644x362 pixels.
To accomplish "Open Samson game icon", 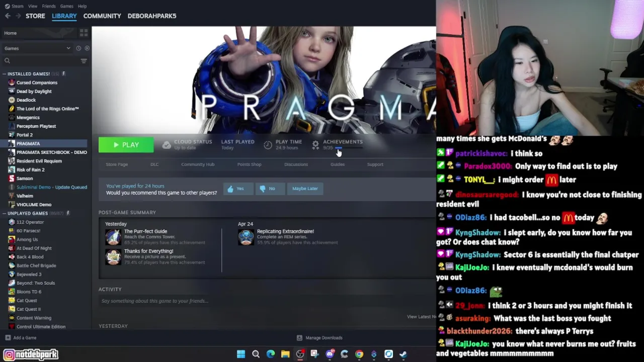I will [x=11, y=178].
